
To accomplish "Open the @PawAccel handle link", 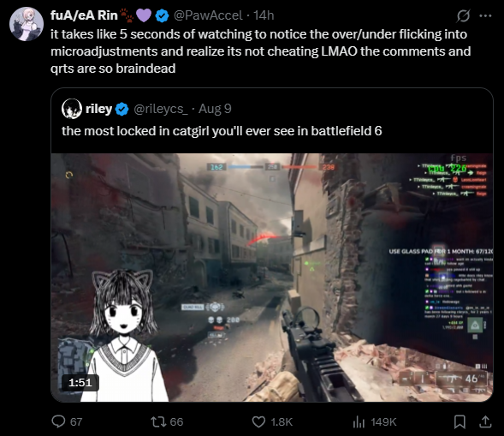I will [x=208, y=15].
